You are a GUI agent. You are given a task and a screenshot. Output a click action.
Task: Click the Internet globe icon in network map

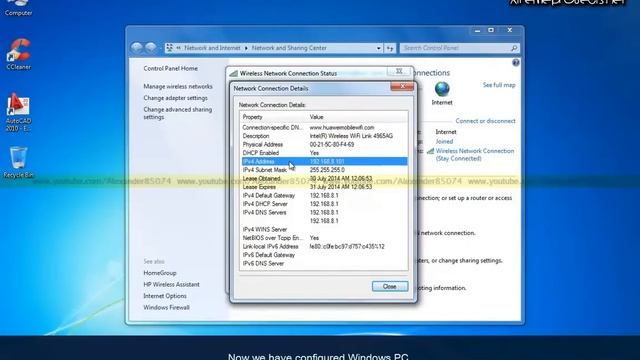[x=442, y=89]
